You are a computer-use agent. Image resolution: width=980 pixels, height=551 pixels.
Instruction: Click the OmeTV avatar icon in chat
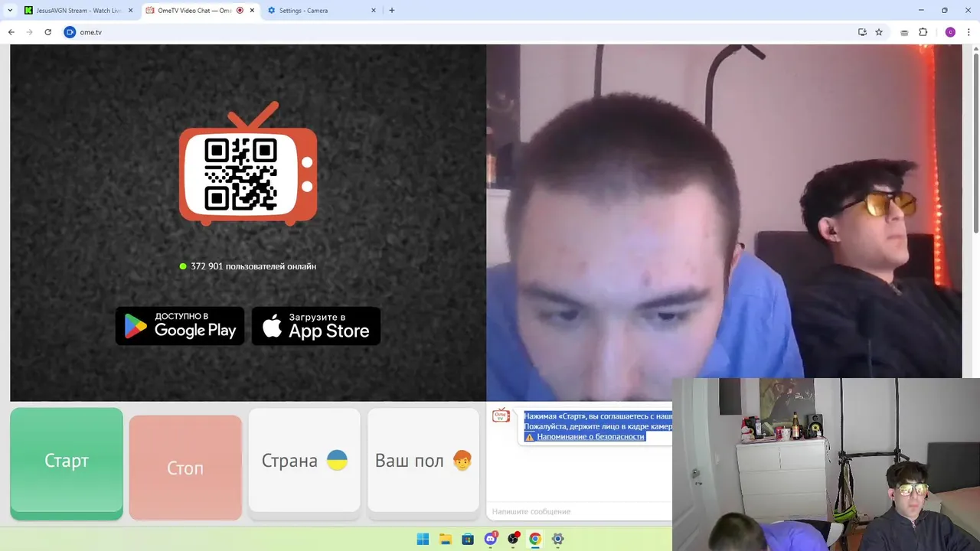pos(501,416)
